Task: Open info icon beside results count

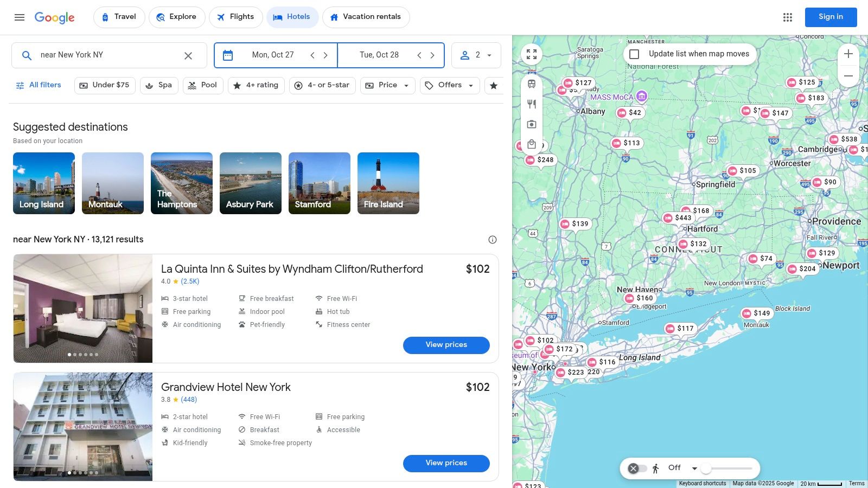Action: click(x=493, y=240)
